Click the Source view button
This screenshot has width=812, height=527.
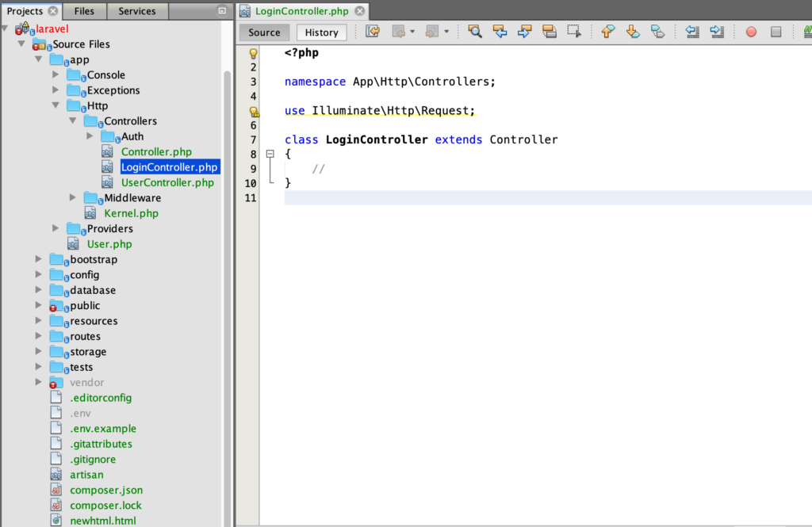pos(263,32)
